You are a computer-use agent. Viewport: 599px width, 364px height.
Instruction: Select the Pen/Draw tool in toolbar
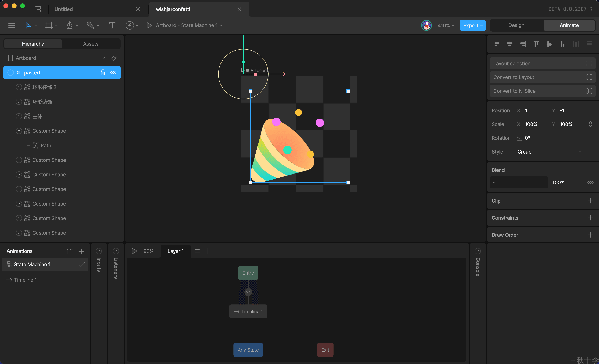pos(70,25)
